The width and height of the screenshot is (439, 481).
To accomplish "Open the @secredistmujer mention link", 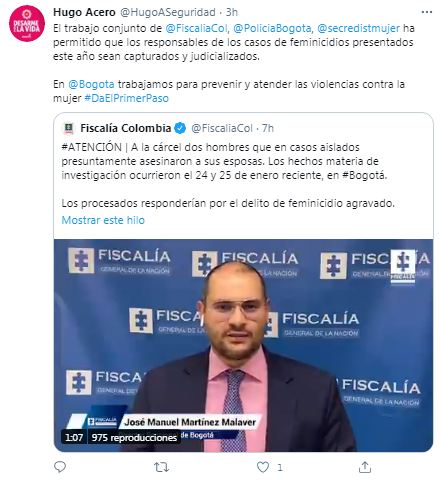I will [358, 28].
